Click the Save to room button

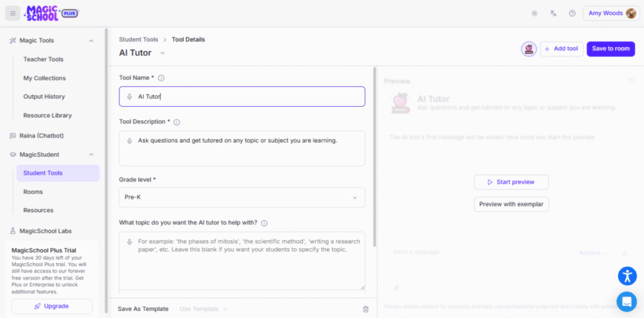click(x=610, y=49)
